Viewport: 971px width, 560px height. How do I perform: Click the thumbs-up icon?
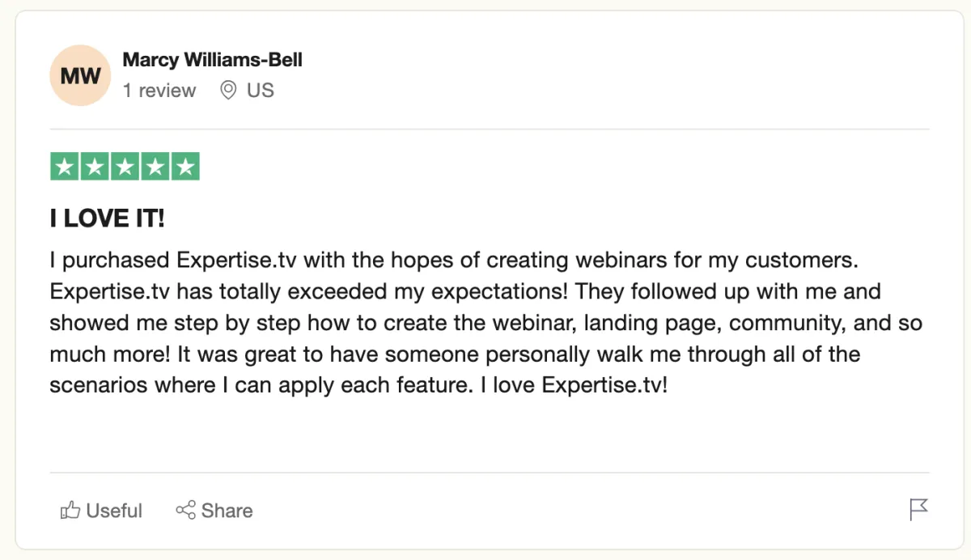pos(70,511)
